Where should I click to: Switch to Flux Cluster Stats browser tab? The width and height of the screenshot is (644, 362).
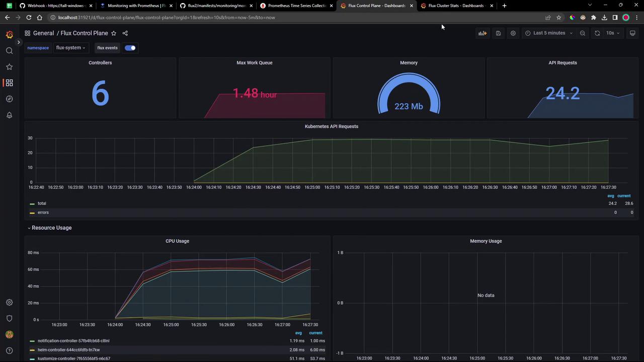coord(455,6)
